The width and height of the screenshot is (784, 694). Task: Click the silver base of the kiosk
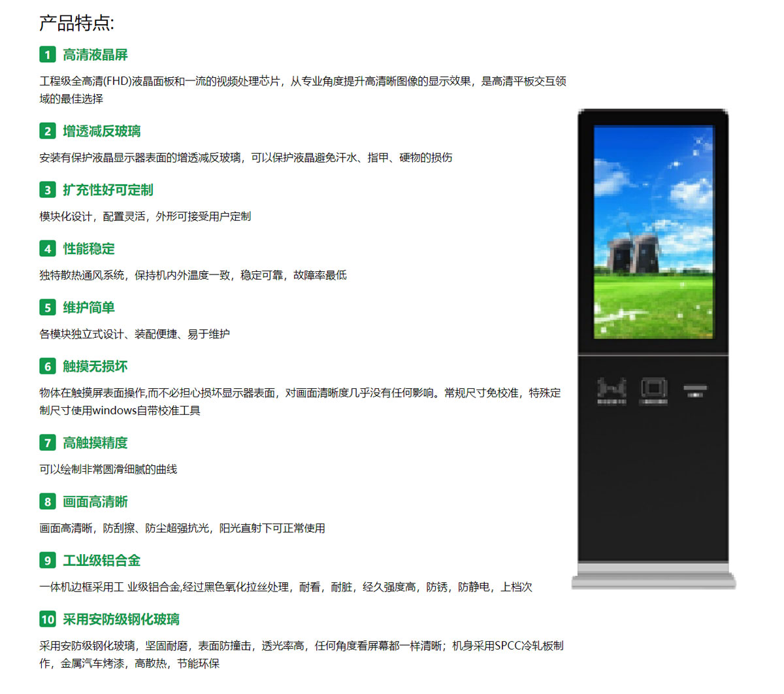tap(653, 575)
